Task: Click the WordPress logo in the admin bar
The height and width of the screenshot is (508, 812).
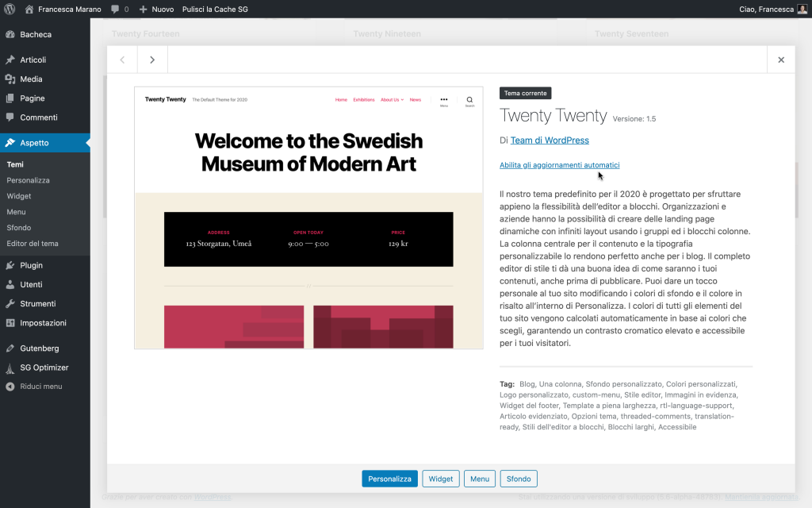Action: pyautogui.click(x=10, y=9)
